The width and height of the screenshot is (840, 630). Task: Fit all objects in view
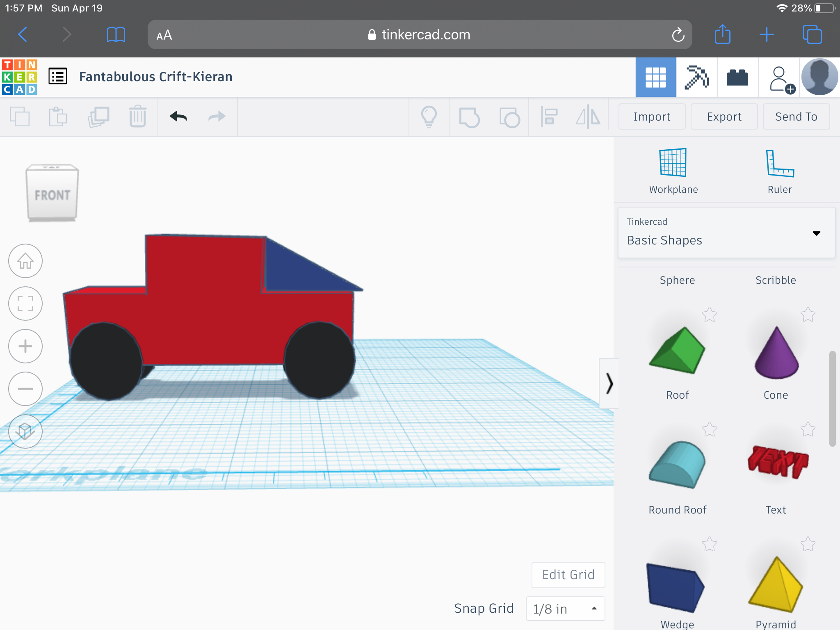[x=25, y=304]
